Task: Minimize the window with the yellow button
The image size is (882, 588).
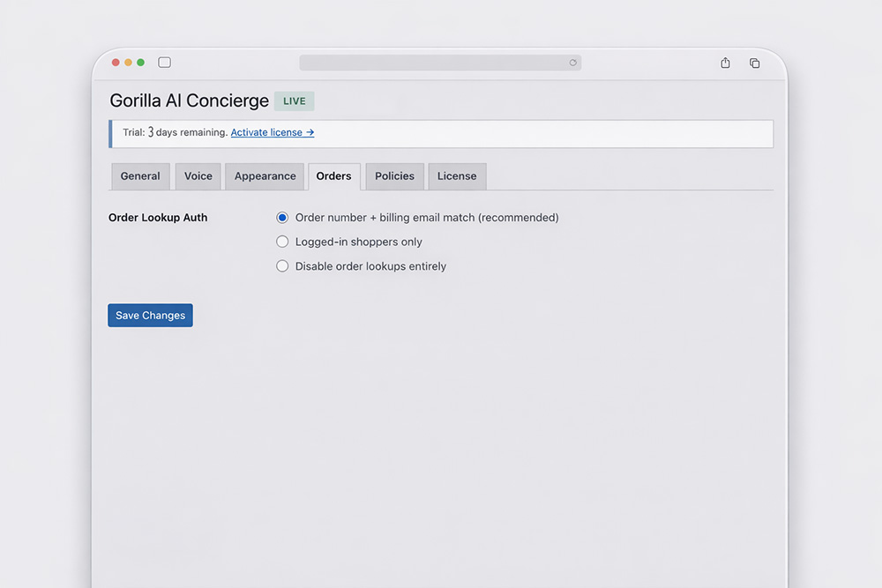Action: tap(128, 63)
